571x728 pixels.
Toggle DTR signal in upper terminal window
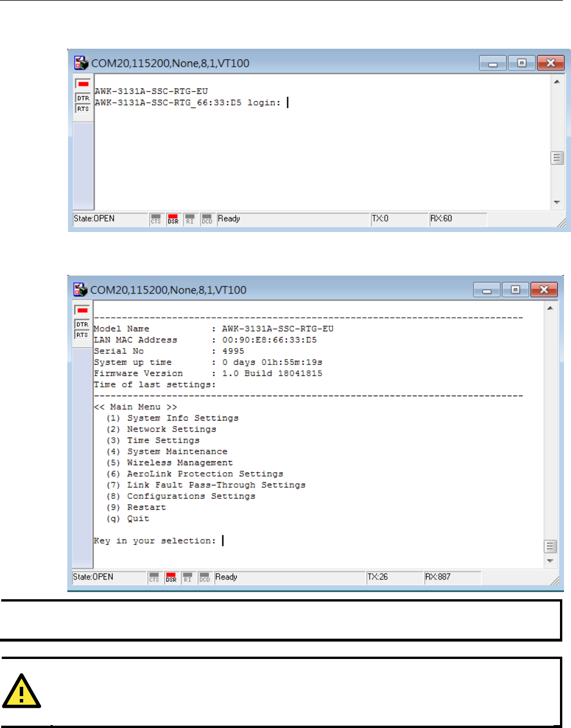point(83,99)
